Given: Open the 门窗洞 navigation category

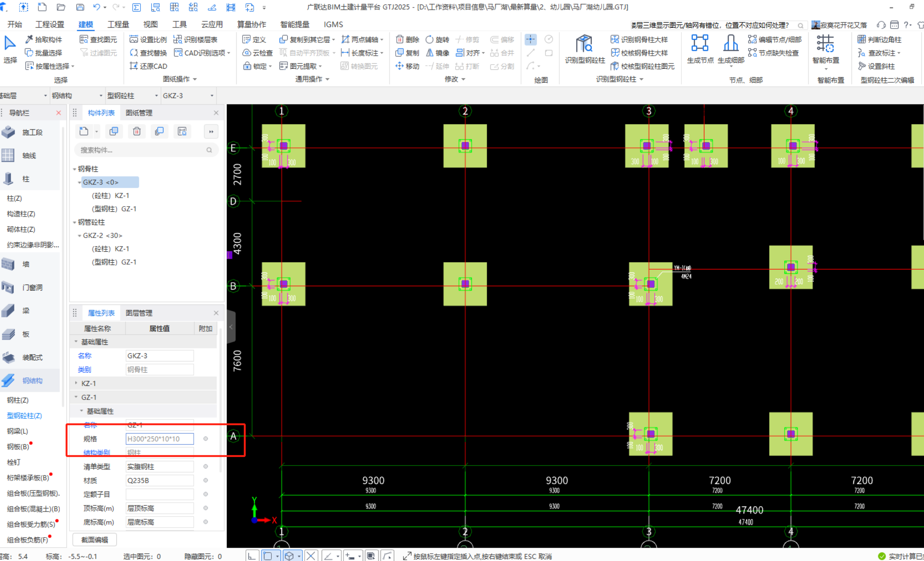Looking at the screenshot, I should (x=30, y=288).
